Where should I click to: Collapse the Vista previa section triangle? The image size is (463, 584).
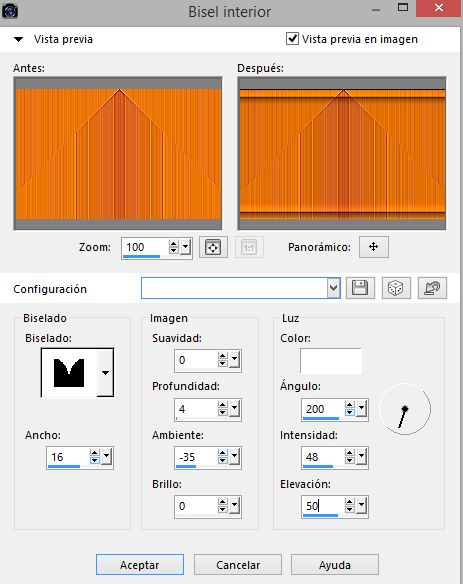click(x=18, y=39)
